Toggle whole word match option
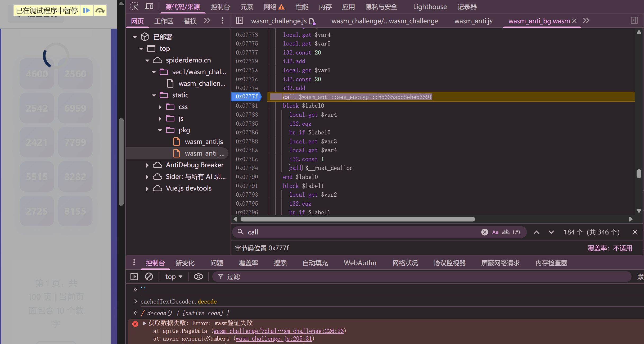The image size is (644, 344). pos(506,232)
